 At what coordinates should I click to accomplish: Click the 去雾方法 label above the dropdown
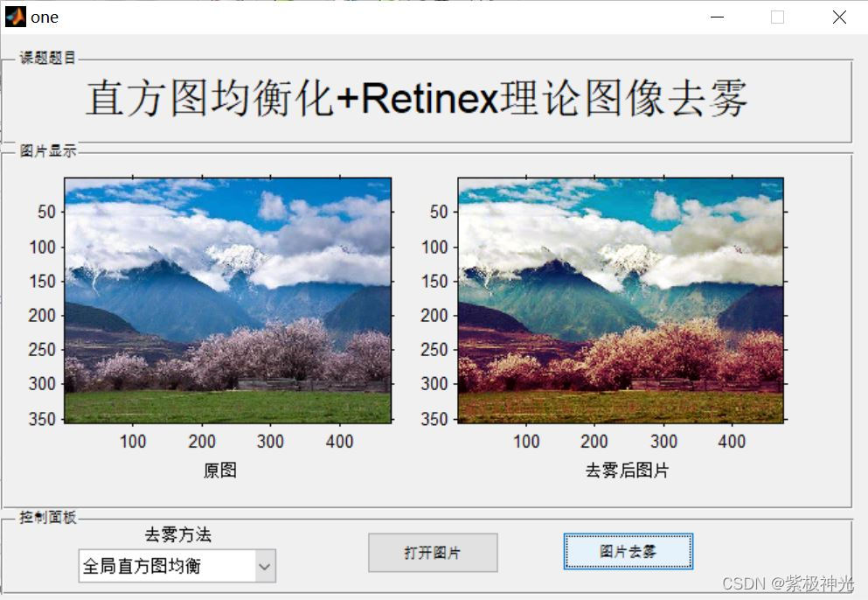click(177, 534)
